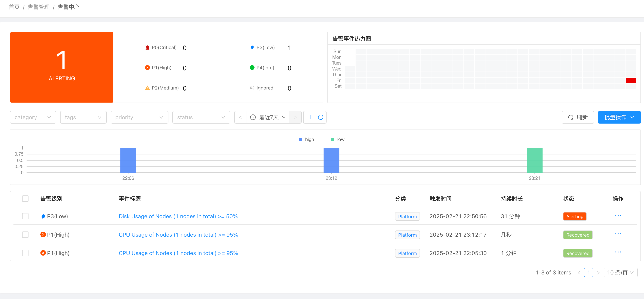Open the category filter dropdown
The width and height of the screenshot is (644, 299).
click(33, 117)
